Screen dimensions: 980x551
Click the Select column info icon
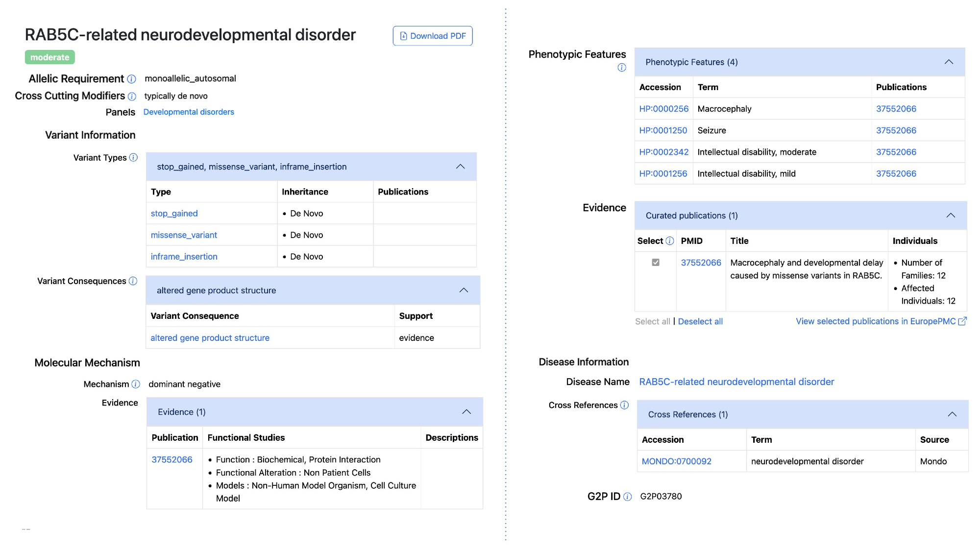670,241
